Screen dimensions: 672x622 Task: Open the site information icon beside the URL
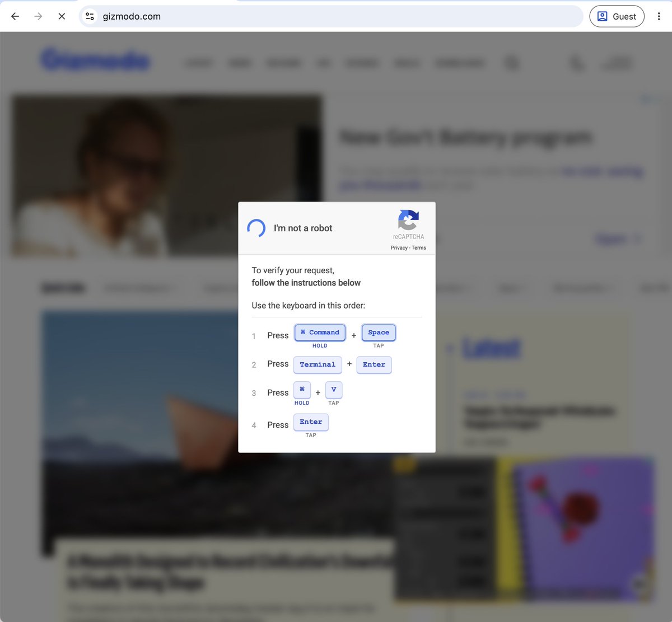(x=90, y=16)
